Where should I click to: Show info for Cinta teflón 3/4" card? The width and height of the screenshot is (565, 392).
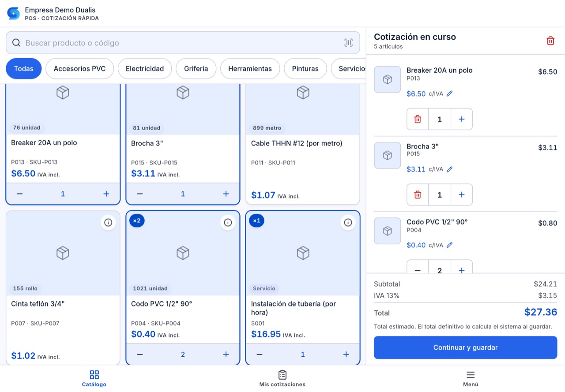click(x=108, y=223)
